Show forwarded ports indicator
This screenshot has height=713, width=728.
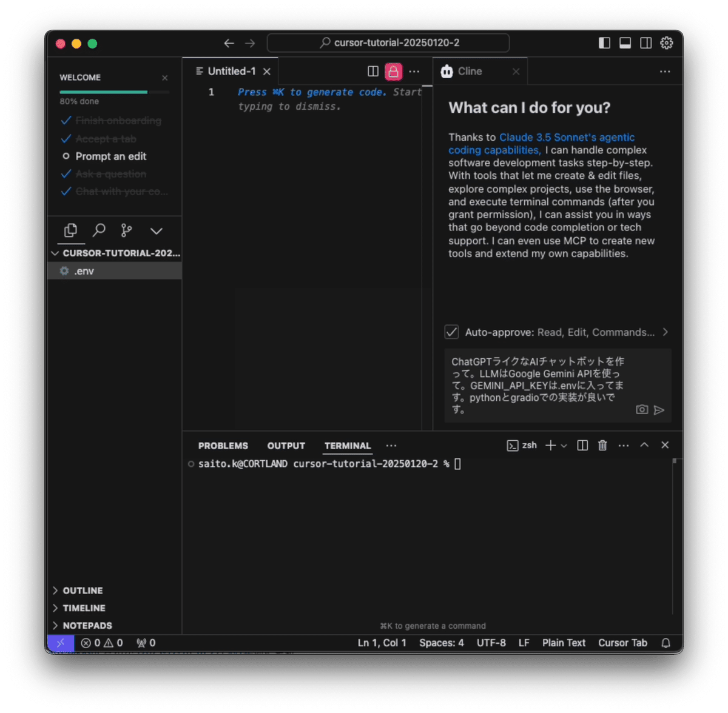(x=146, y=643)
